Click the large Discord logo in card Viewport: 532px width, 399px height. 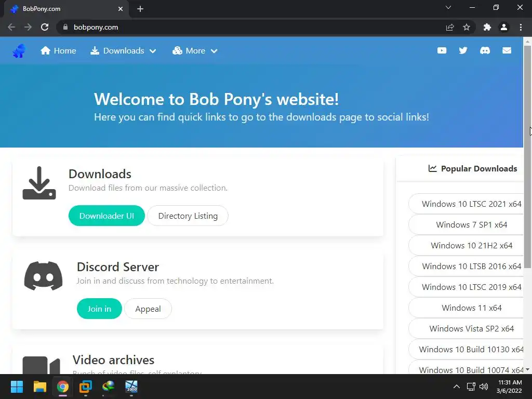coord(43,275)
